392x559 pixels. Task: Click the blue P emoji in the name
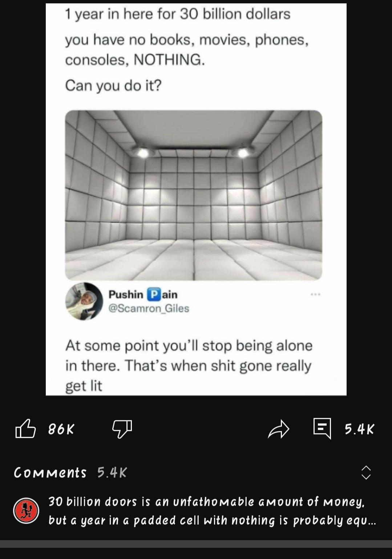point(154,294)
